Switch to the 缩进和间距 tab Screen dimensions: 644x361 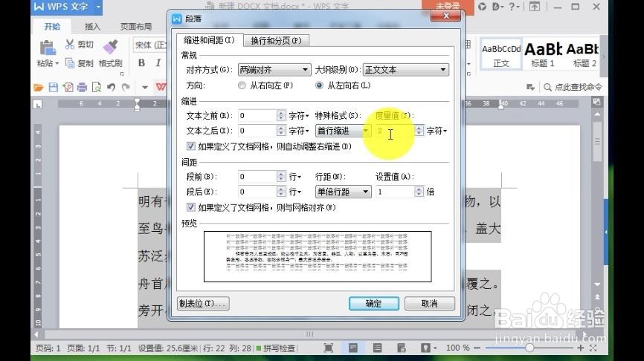210,40
